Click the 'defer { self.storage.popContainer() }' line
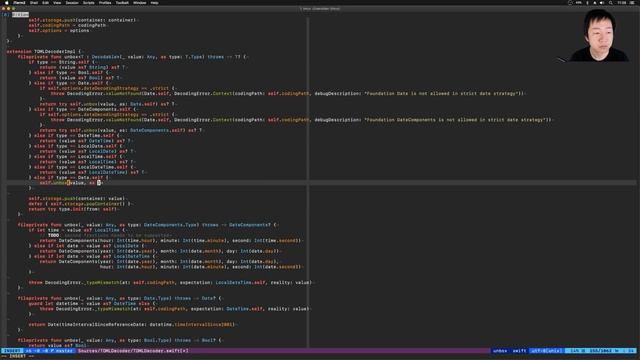Screen dimensions: 640x360 click(80, 204)
